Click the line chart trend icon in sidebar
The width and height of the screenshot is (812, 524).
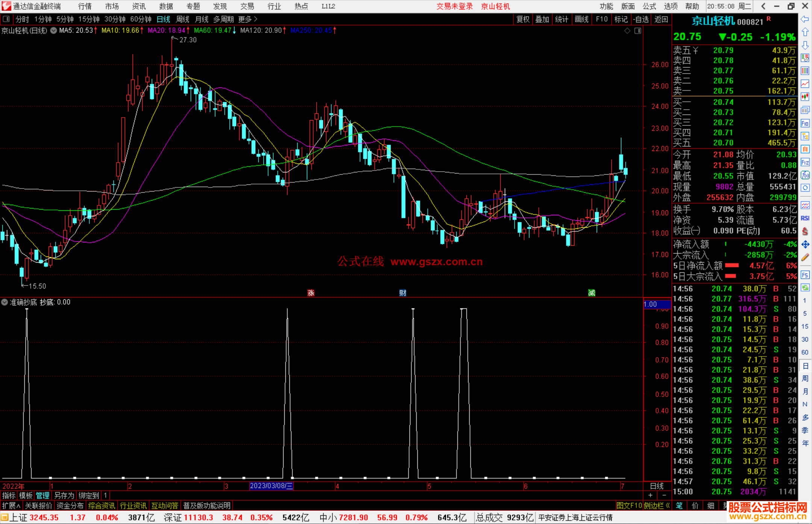click(805, 84)
